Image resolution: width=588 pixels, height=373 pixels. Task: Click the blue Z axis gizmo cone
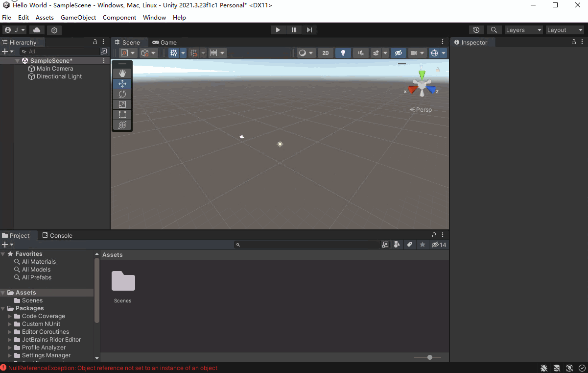click(x=431, y=90)
